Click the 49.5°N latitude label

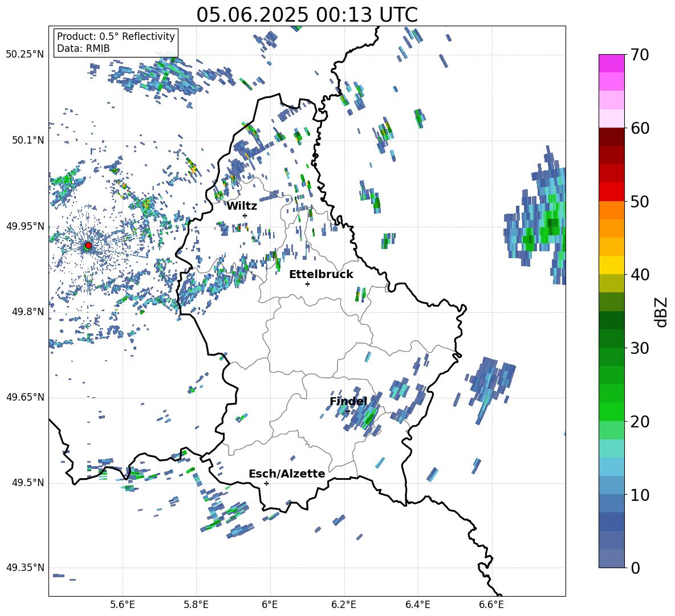[x=28, y=483]
